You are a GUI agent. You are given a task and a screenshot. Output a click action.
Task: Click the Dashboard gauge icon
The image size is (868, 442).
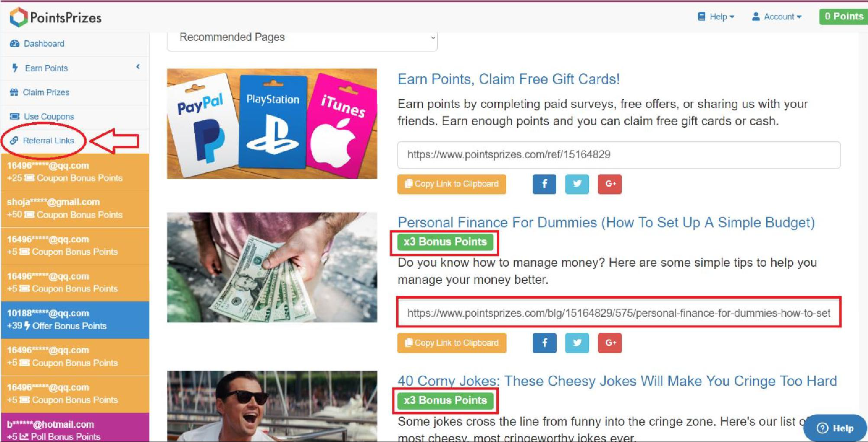click(x=14, y=44)
